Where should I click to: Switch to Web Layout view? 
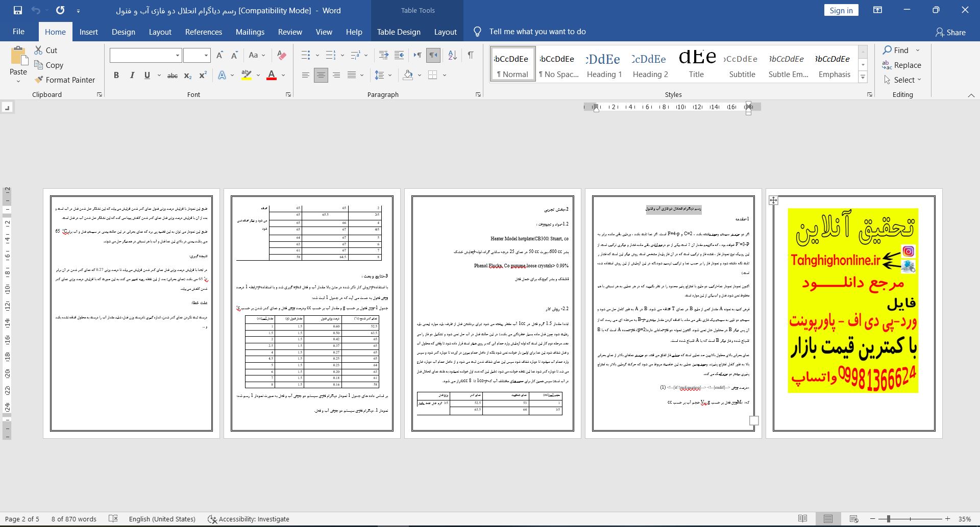pos(853,519)
